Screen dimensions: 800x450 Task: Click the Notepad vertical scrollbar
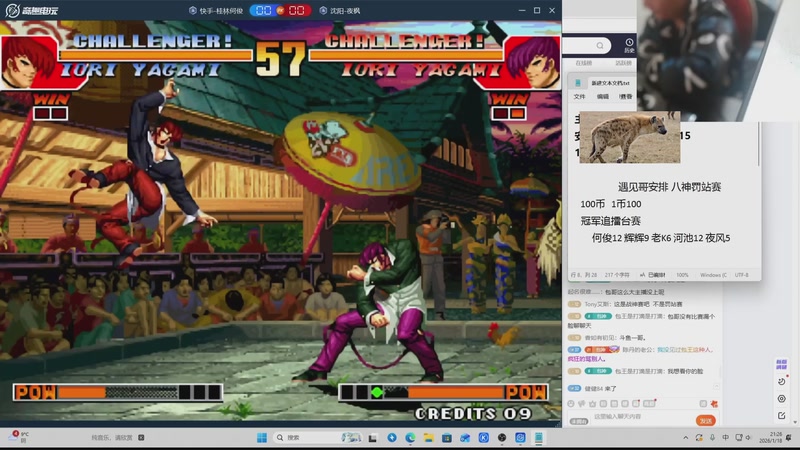[759, 144]
